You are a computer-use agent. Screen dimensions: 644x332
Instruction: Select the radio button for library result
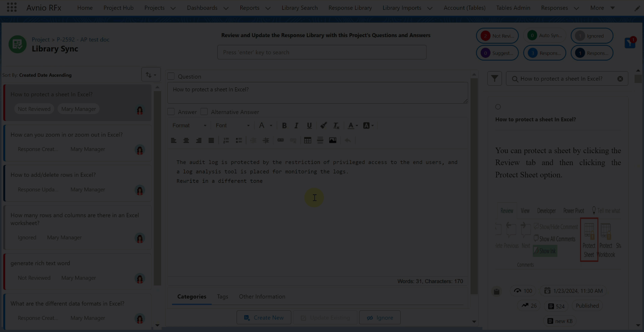point(498,107)
